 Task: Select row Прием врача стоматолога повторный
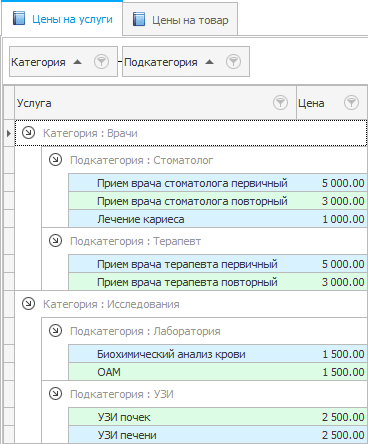(218, 201)
